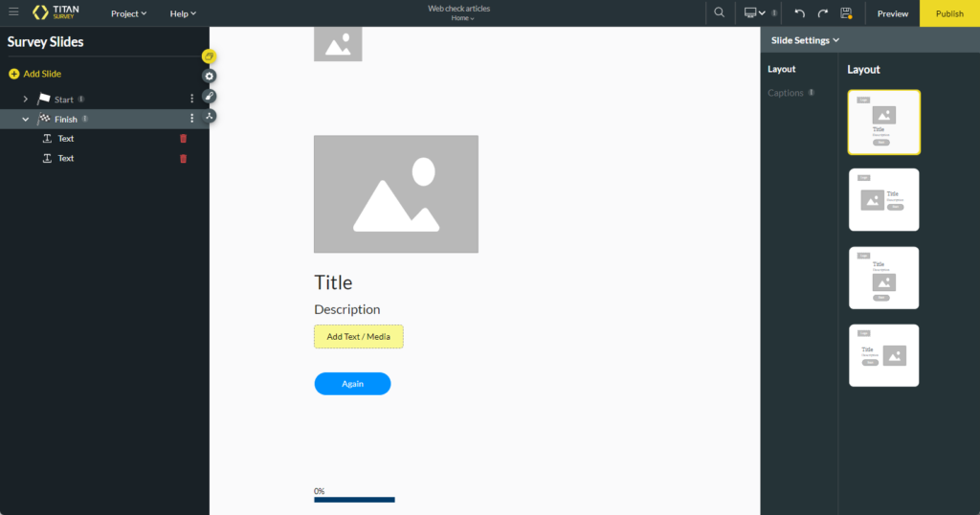
Task: Select the second Text item under Finish
Action: (x=66, y=159)
